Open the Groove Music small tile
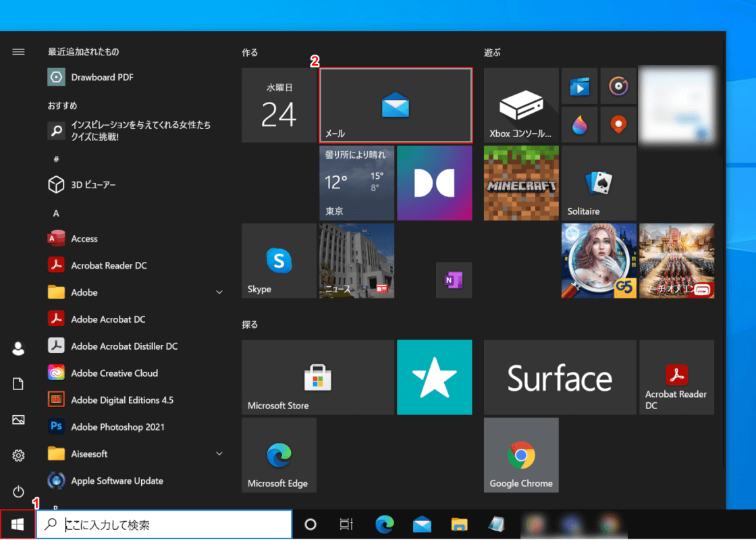This screenshot has height=540, width=756. click(x=618, y=86)
